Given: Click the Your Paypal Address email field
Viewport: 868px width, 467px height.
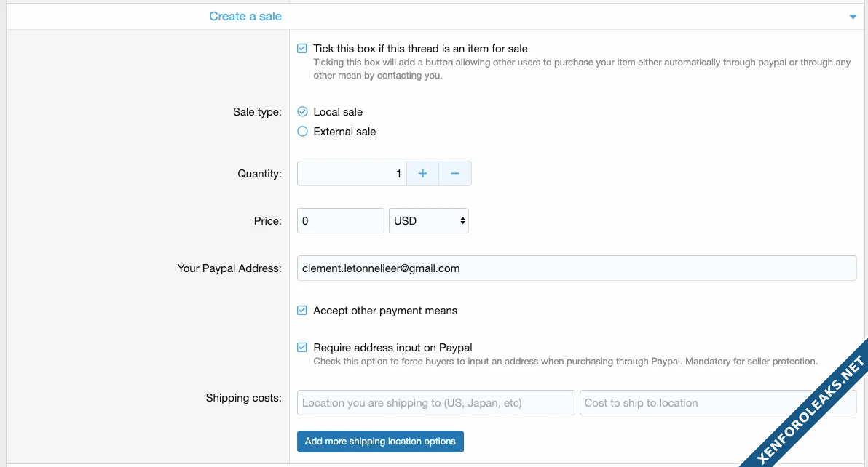Looking at the screenshot, I should (576, 268).
